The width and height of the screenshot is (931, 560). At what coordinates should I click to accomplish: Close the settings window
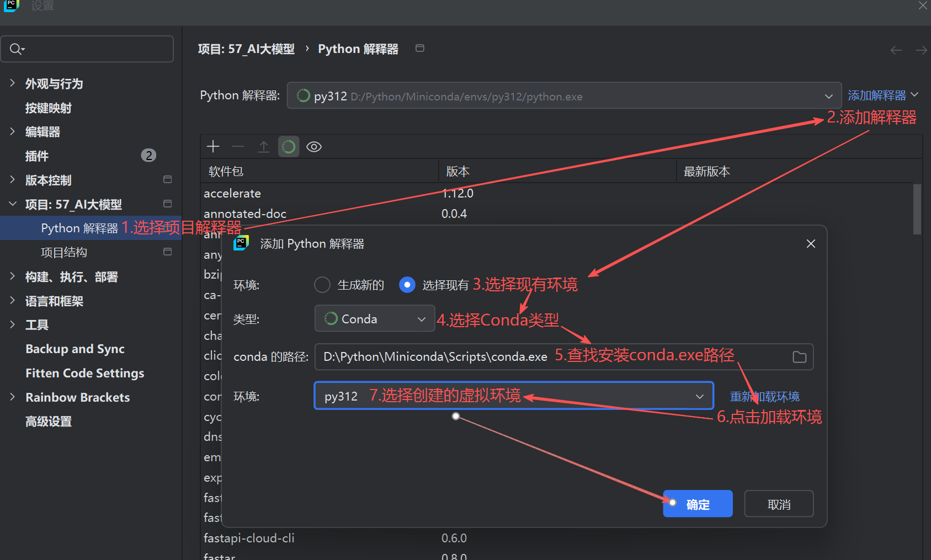pos(923,6)
